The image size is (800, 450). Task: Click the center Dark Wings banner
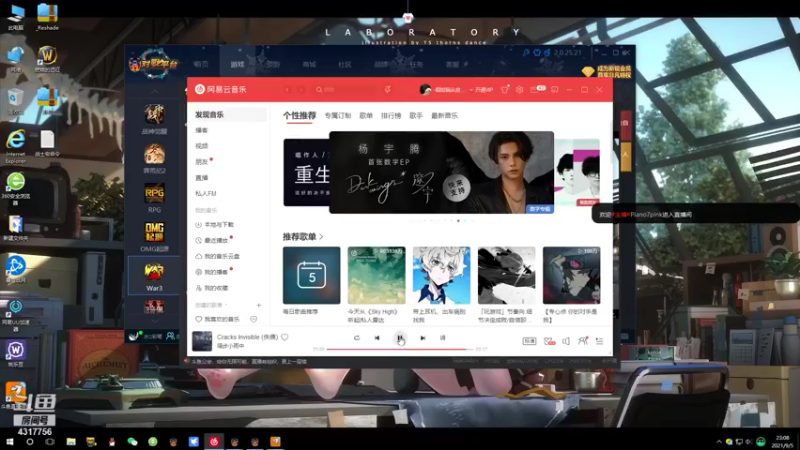[441, 172]
